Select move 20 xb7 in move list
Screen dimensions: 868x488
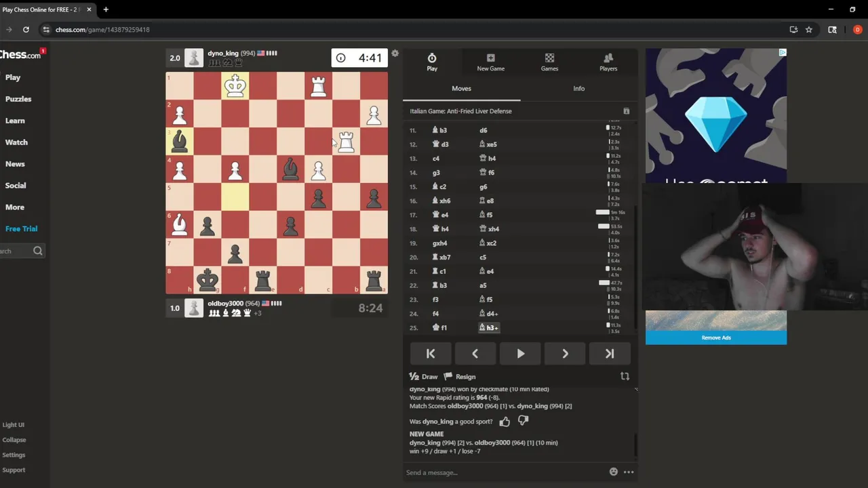[x=441, y=258]
